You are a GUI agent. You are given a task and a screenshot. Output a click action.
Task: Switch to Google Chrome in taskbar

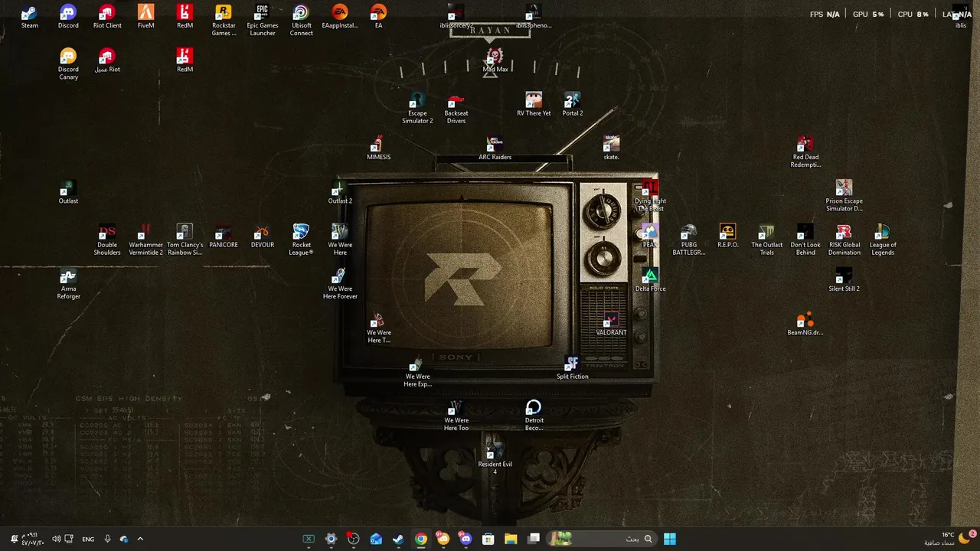[x=421, y=539]
